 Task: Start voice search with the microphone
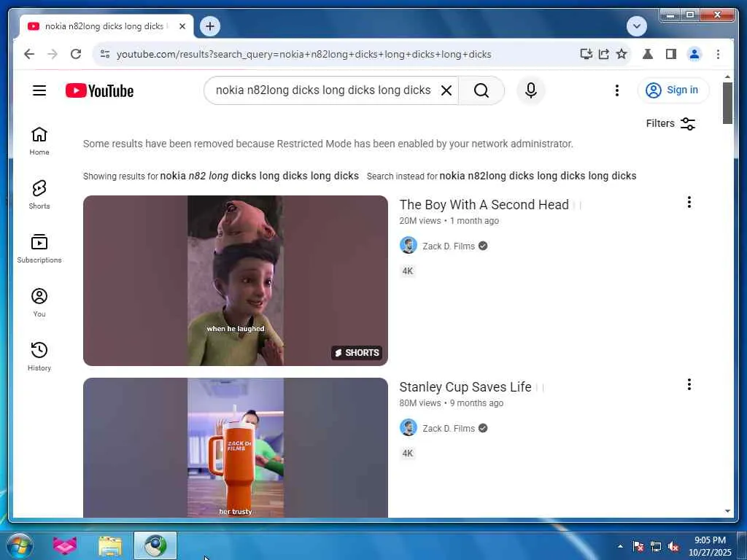[531, 90]
